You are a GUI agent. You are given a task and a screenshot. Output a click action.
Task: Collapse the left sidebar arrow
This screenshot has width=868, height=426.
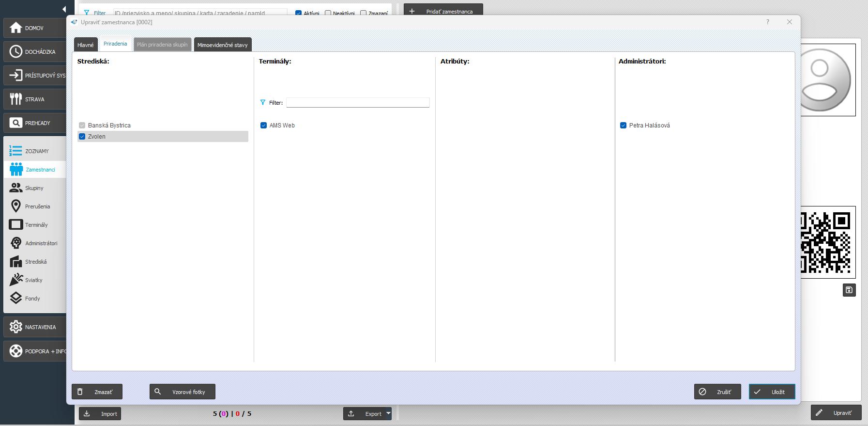pyautogui.click(x=64, y=9)
